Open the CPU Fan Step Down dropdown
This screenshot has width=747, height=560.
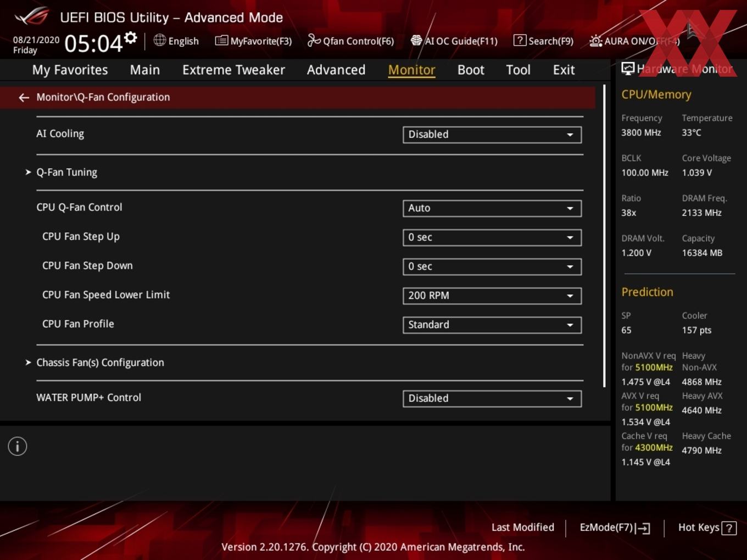(492, 266)
